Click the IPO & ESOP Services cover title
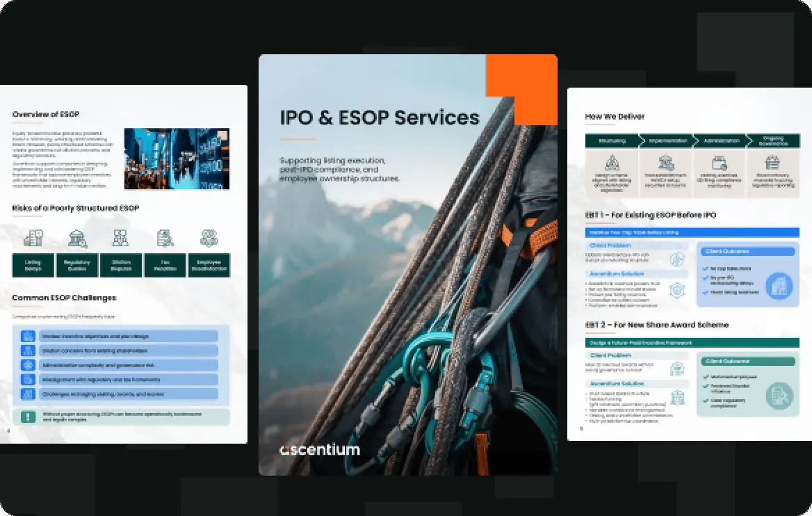Viewport: 812px width, 516px height. click(380, 118)
